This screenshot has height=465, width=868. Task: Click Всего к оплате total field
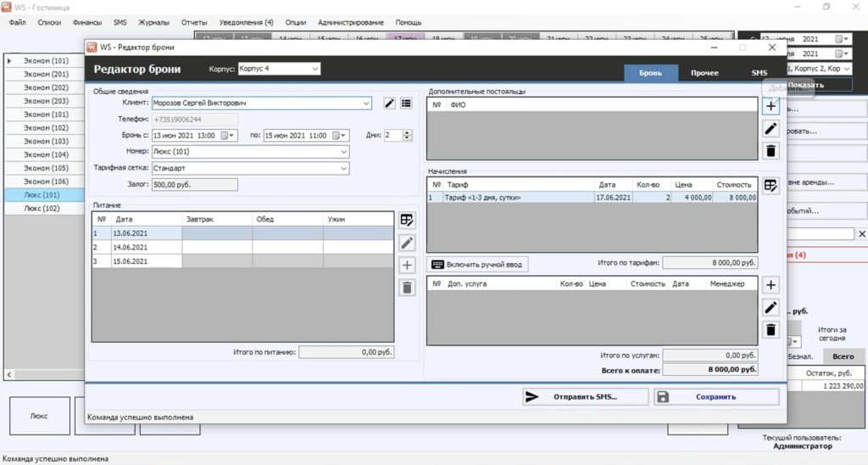point(710,370)
